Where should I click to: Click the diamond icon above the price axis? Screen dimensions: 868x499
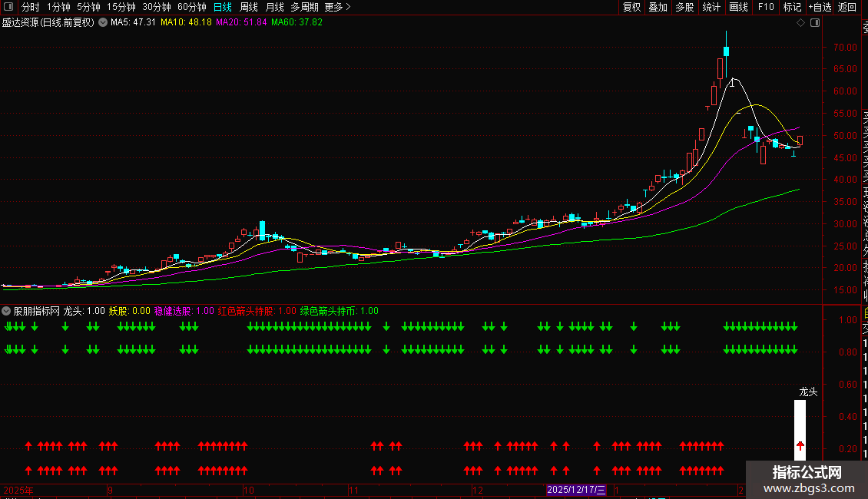(800, 23)
